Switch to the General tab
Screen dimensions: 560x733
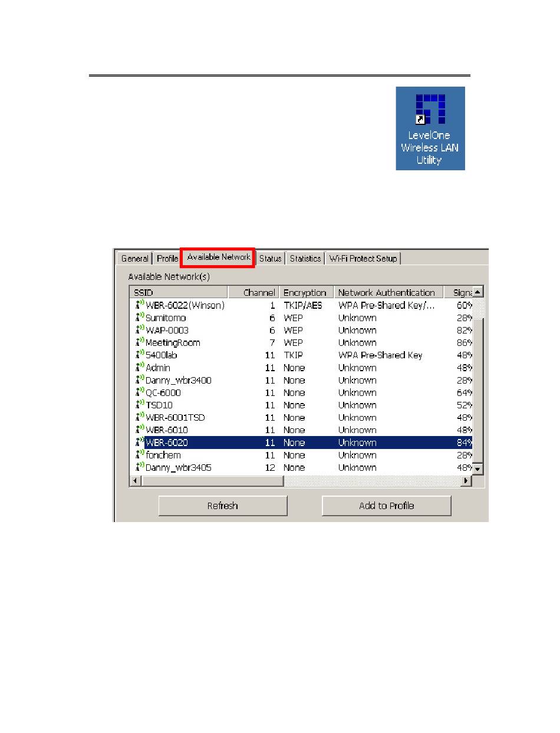click(135, 258)
